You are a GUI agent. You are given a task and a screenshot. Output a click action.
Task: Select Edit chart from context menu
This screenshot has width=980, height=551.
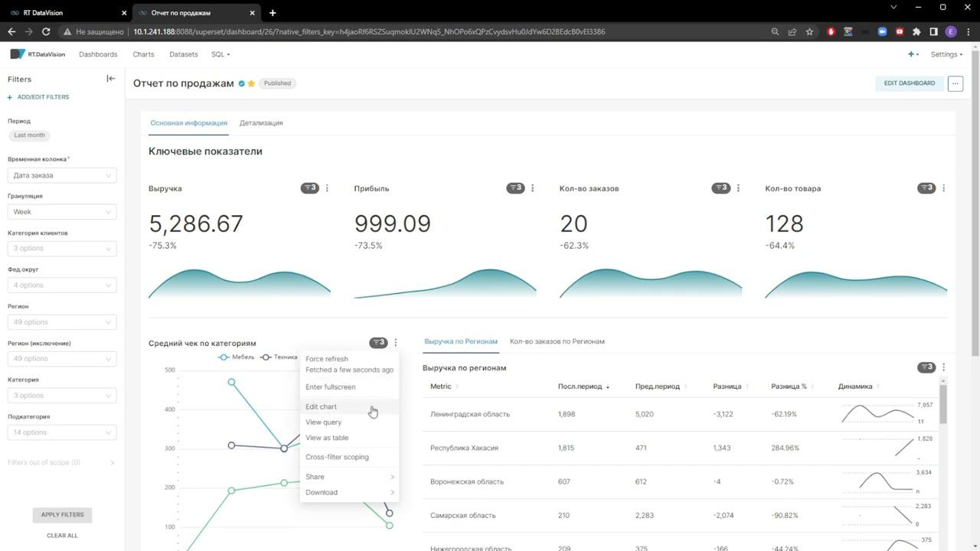click(321, 407)
